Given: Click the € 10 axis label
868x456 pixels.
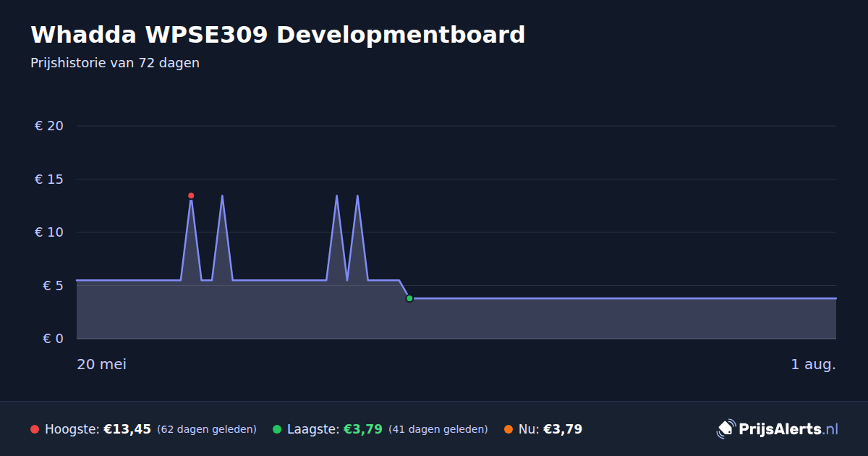Looking at the screenshot, I should click(x=49, y=232).
